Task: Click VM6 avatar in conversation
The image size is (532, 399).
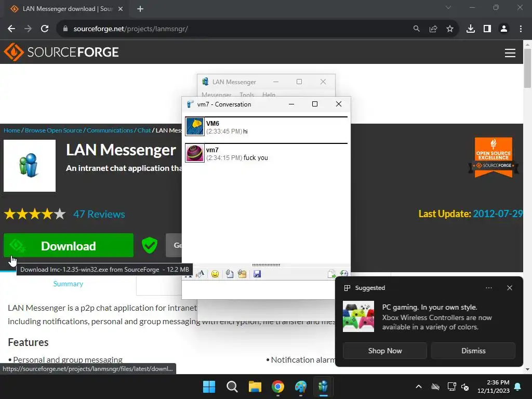Action: tap(195, 127)
